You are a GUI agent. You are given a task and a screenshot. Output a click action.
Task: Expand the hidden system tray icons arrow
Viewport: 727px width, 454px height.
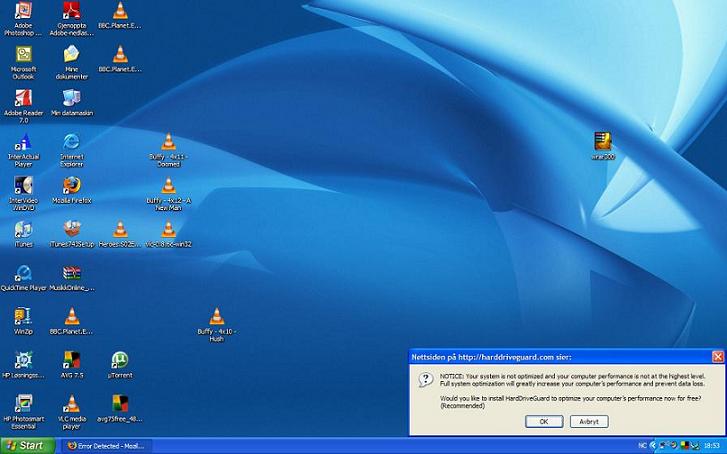[655, 445]
